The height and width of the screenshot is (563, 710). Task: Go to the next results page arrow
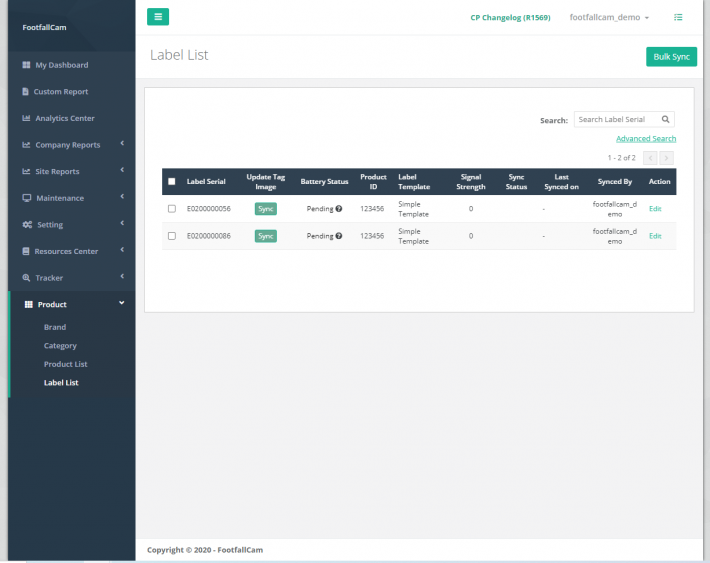point(667,158)
